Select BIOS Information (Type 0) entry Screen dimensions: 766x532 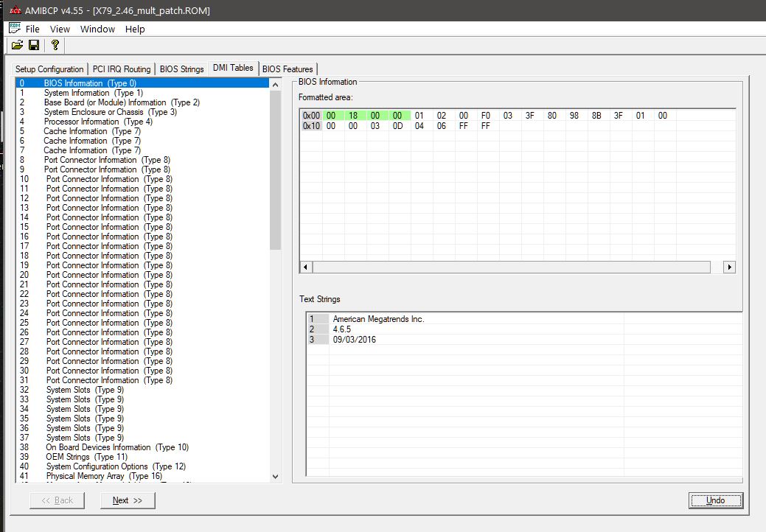(x=142, y=83)
